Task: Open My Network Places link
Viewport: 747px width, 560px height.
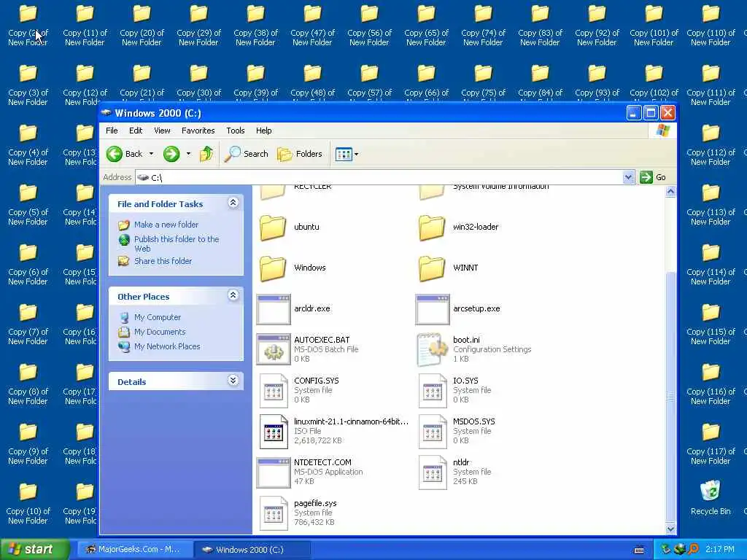Action: [x=167, y=346]
